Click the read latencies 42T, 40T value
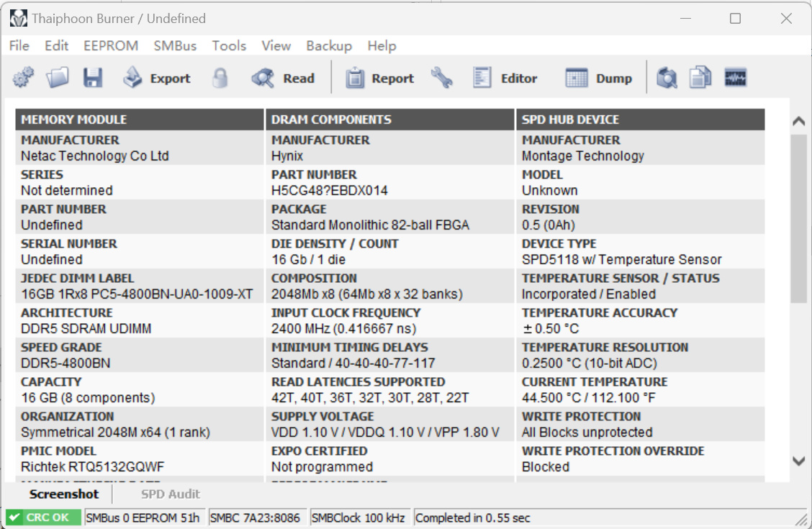The image size is (812, 529). click(x=370, y=397)
